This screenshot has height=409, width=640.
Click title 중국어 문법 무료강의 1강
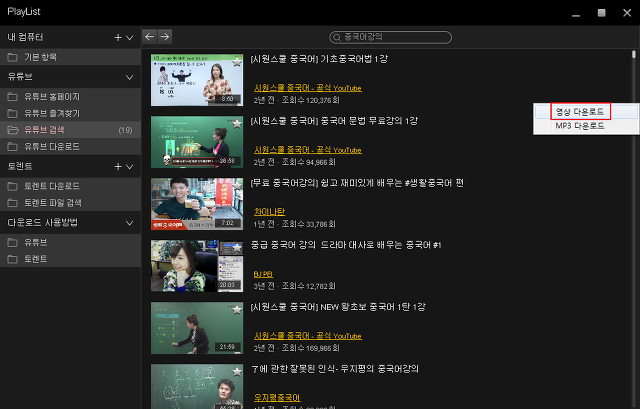coord(334,121)
